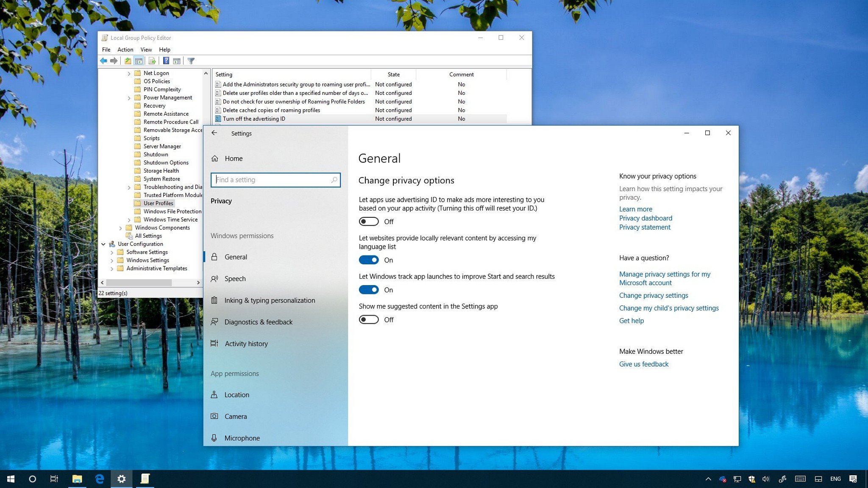
Task: Expand the Administrative Templates node
Action: [x=112, y=269]
